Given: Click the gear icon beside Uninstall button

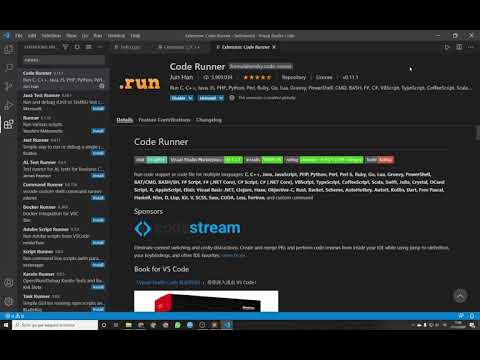Looking at the screenshot, I should click(x=232, y=98).
